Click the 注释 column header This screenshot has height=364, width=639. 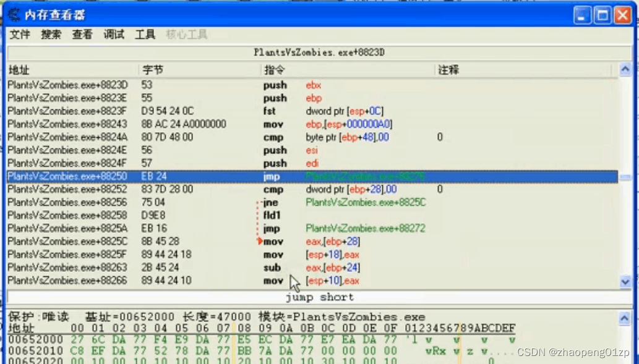click(523, 70)
